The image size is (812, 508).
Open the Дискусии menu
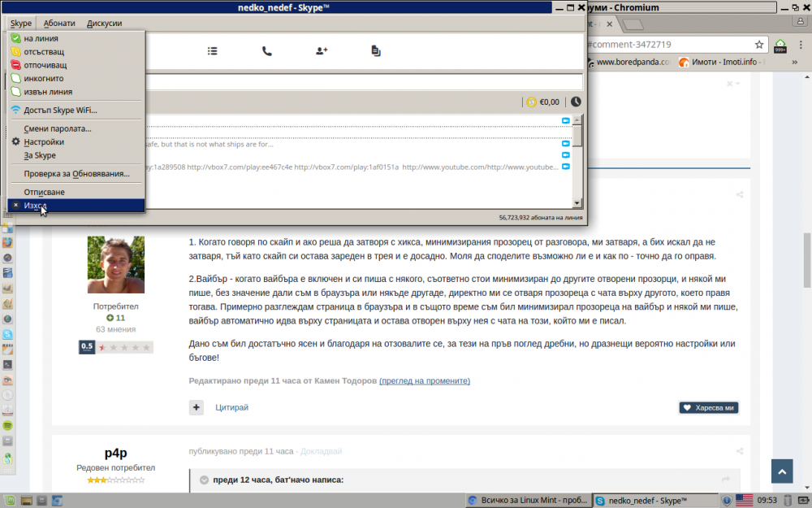coord(105,24)
